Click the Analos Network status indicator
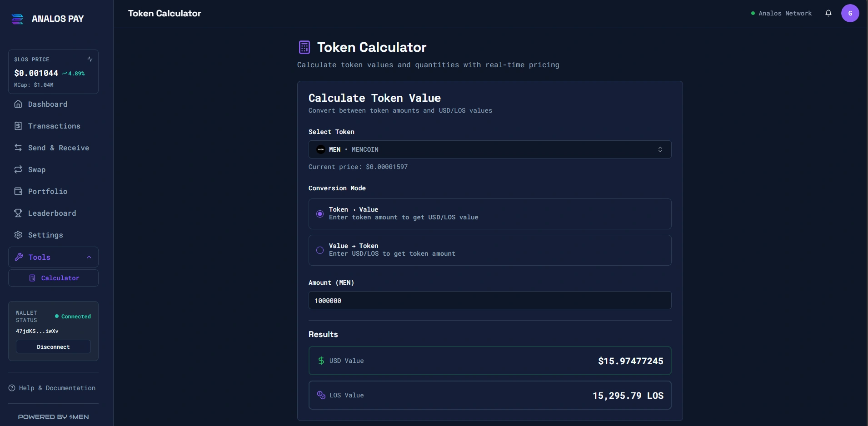The height and width of the screenshot is (426, 868). [781, 13]
